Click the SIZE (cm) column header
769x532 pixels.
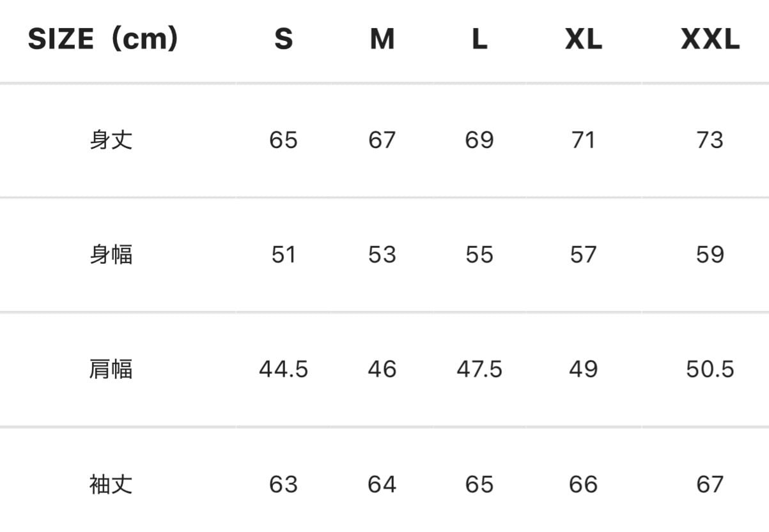[103, 40]
